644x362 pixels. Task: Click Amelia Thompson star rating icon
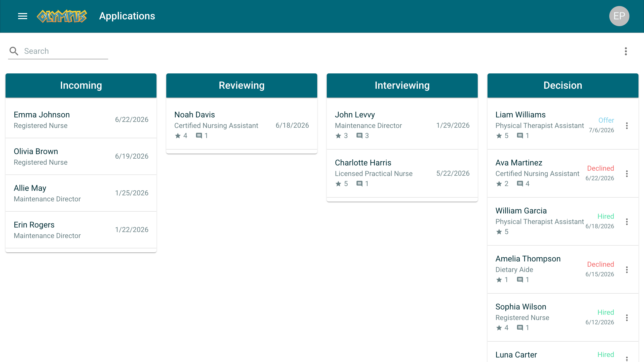pyautogui.click(x=499, y=280)
